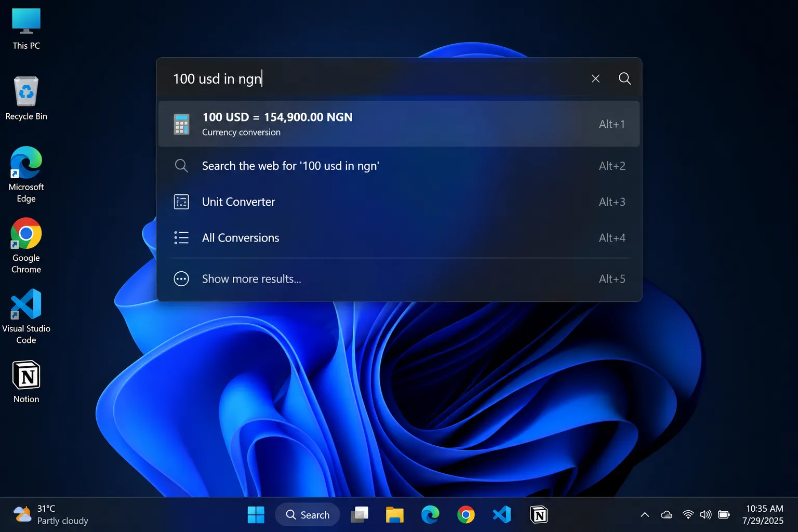The width and height of the screenshot is (798, 532).
Task: Open File Explorer from taskbar
Action: (395, 515)
